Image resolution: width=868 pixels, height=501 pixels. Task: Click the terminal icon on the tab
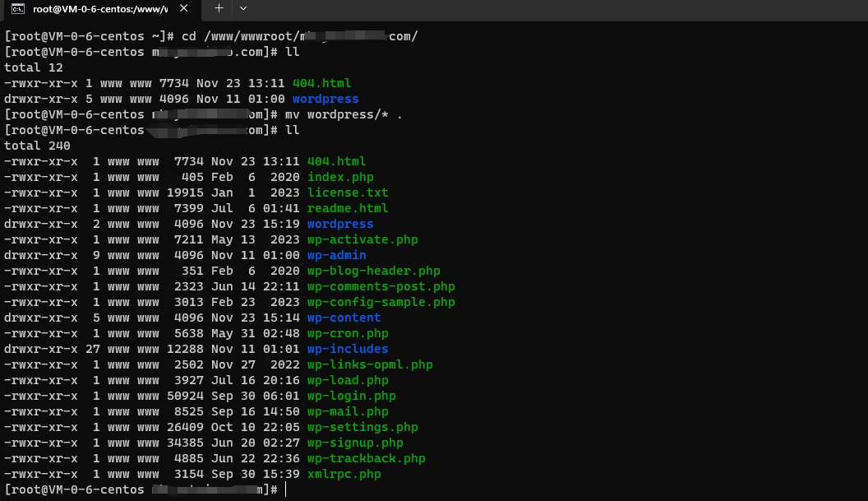(18, 8)
